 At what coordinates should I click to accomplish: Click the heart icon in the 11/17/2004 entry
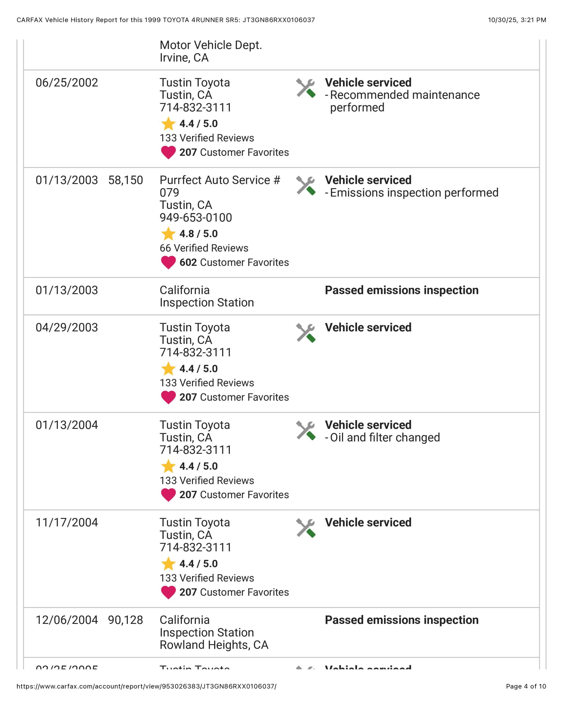pos(169,592)
